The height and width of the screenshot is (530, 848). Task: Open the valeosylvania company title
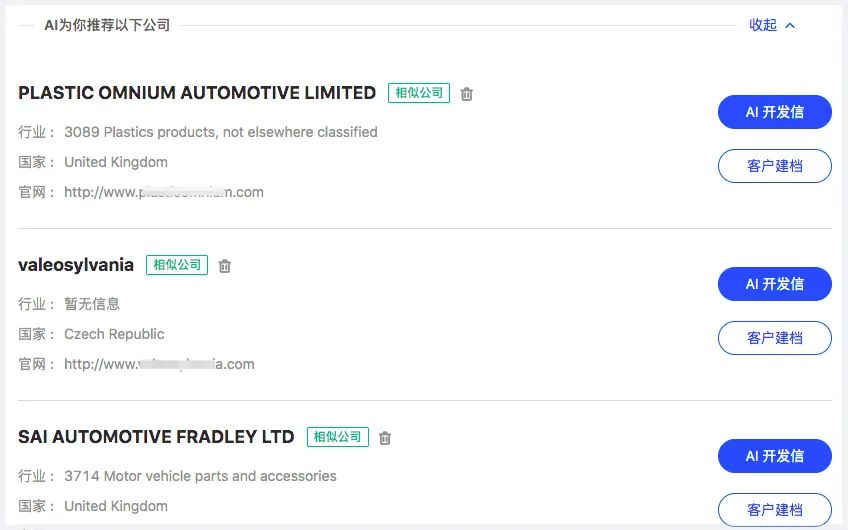click(x=76, y=265)
